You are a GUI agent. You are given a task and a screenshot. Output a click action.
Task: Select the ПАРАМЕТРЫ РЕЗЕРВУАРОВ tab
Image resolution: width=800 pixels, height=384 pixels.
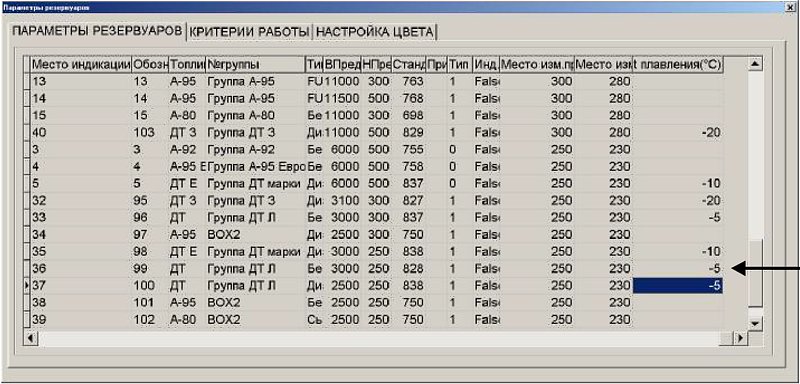[97, 31]
